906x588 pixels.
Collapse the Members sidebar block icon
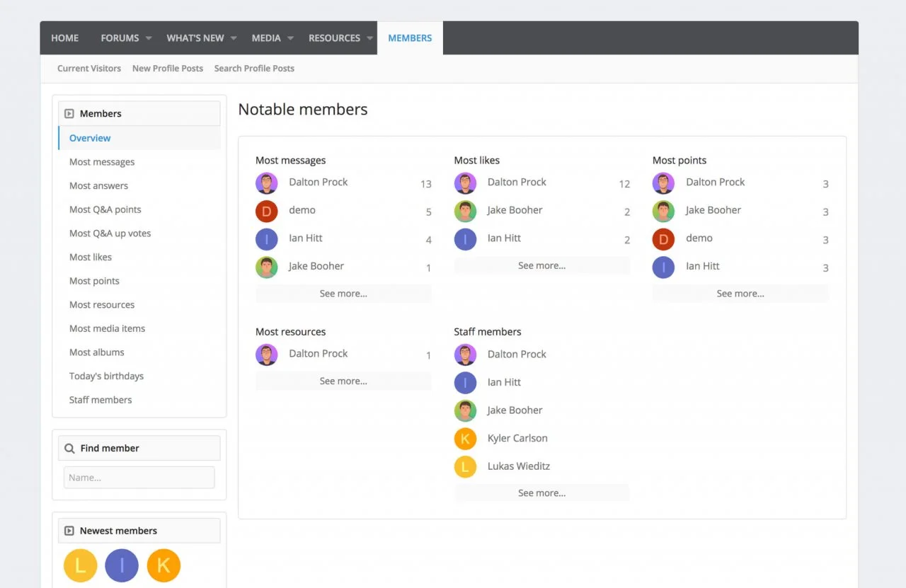[x=69, y=114]
